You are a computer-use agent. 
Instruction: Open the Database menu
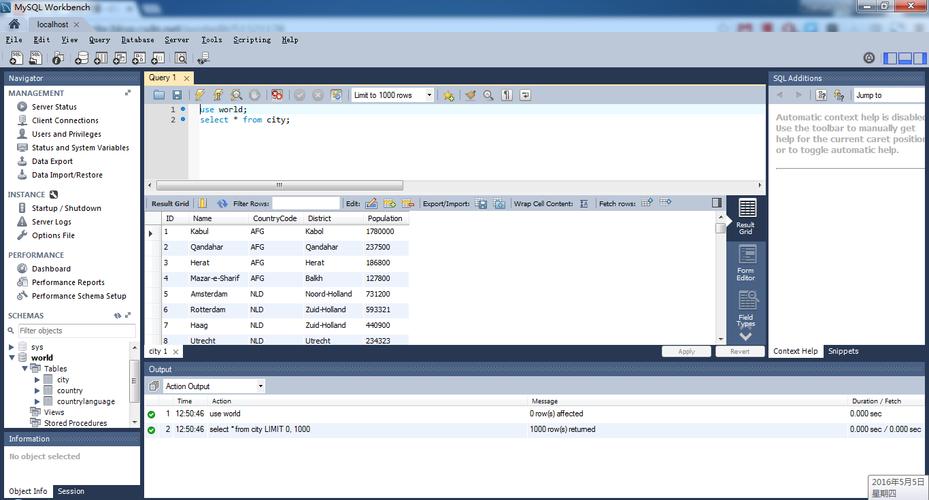[137, 40]
